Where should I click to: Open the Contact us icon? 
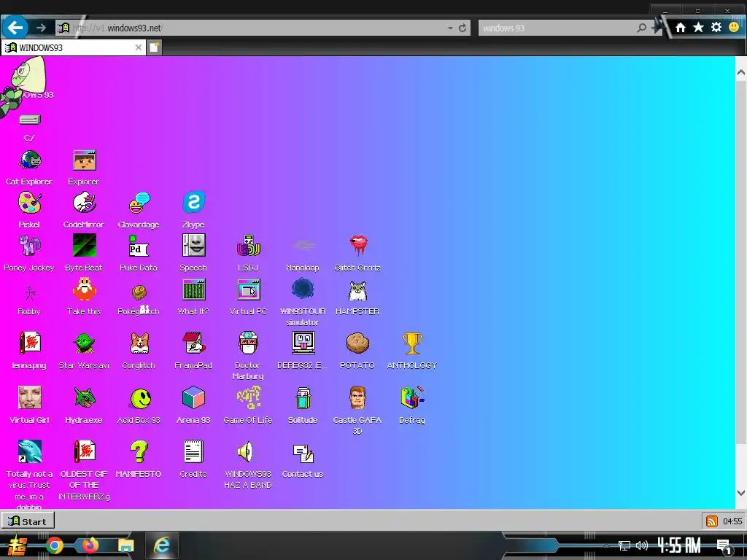[303, 454]
